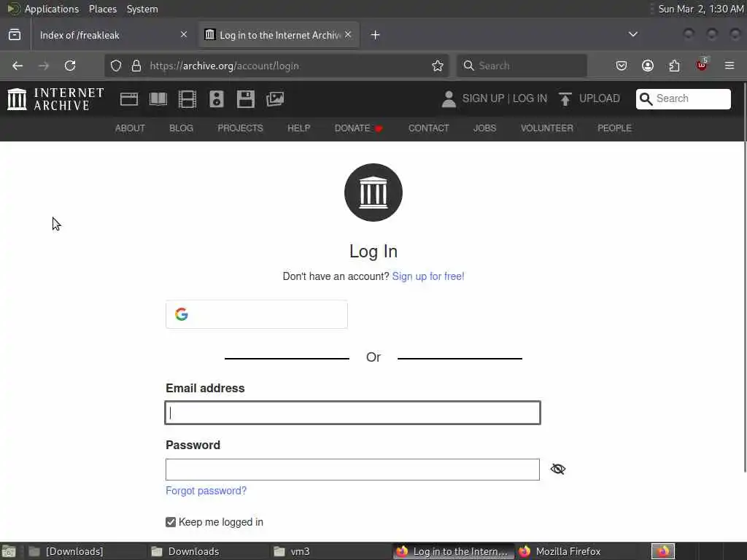The height and width of the screenshot is (560, 747).
Task: Click the Firefox toolbar Search box
Action: (521, 66)
